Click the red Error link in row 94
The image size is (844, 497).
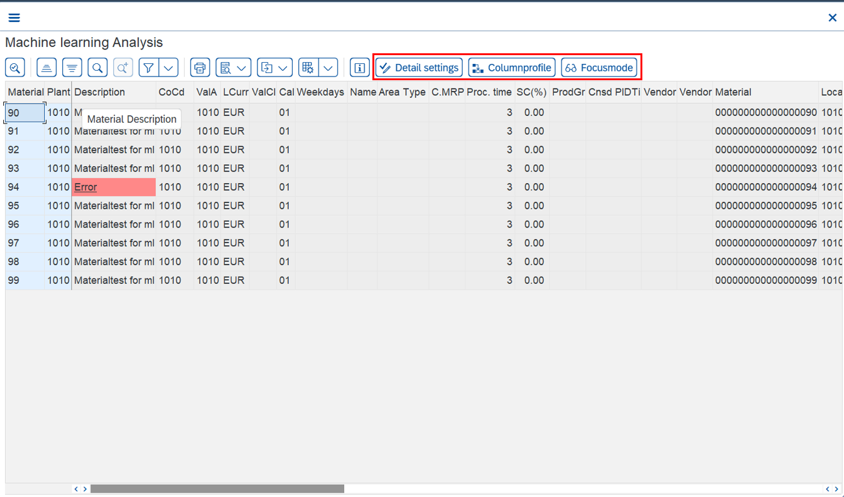(86, 187)
